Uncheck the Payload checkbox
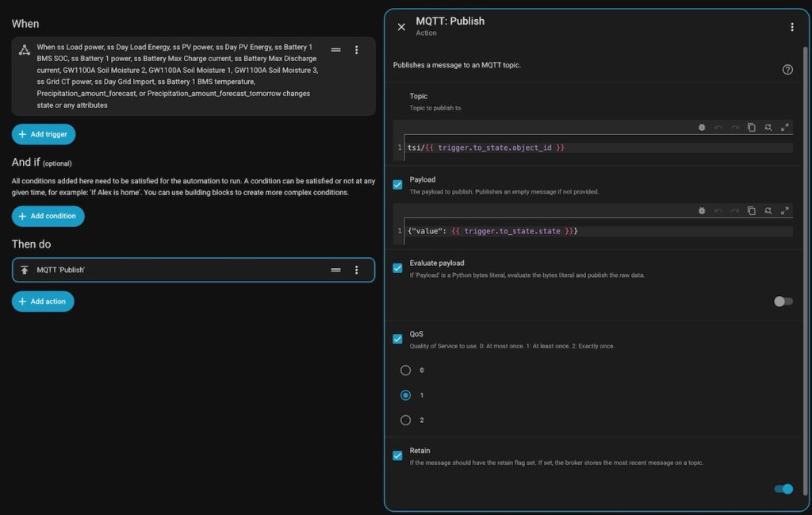 397,185
